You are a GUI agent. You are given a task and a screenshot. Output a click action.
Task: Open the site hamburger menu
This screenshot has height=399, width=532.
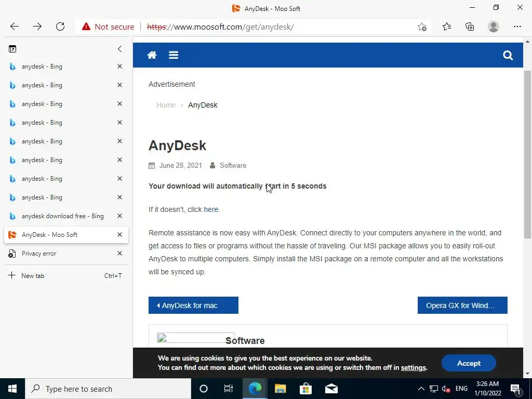174,55
